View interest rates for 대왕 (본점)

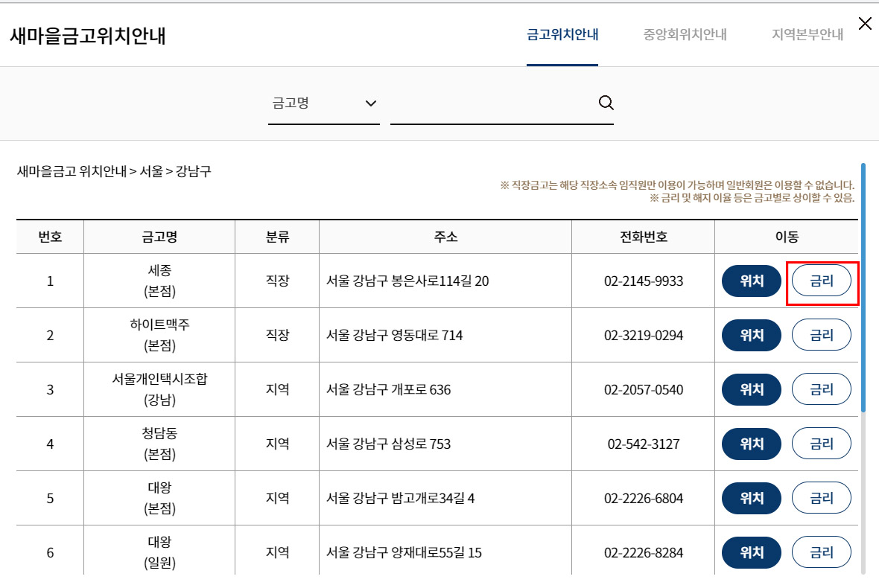tap(821, 499)
